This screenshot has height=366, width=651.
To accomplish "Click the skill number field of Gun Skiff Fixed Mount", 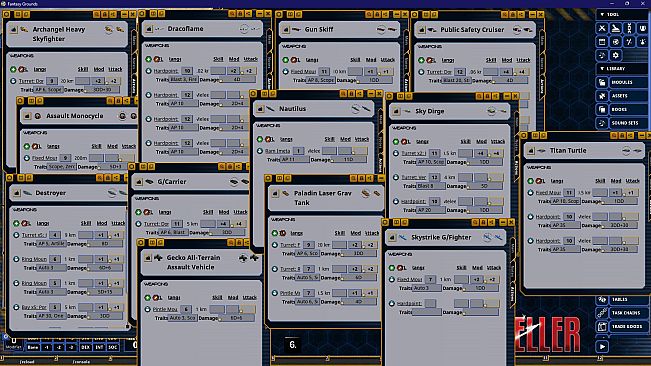I will click(324, 71).
